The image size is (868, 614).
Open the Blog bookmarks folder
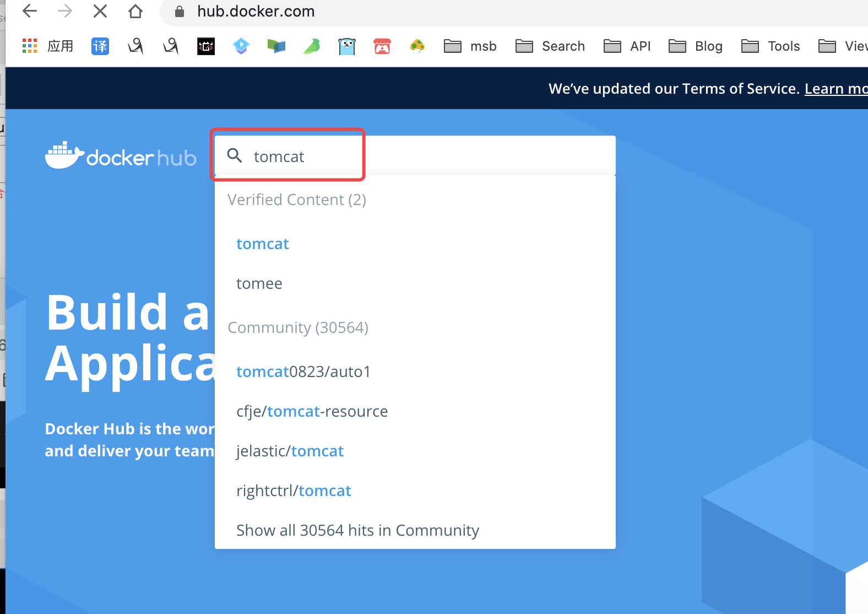coord(696,46)
